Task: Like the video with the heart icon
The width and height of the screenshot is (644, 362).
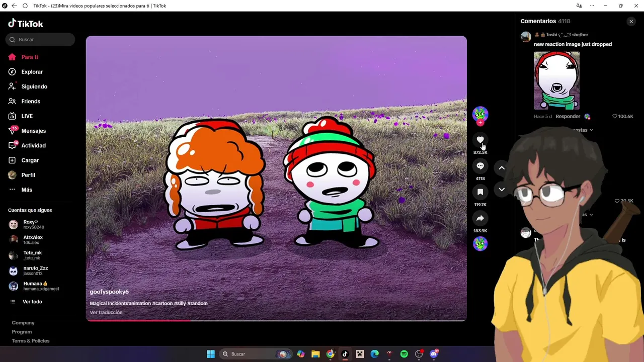Action: coord(480,140)
